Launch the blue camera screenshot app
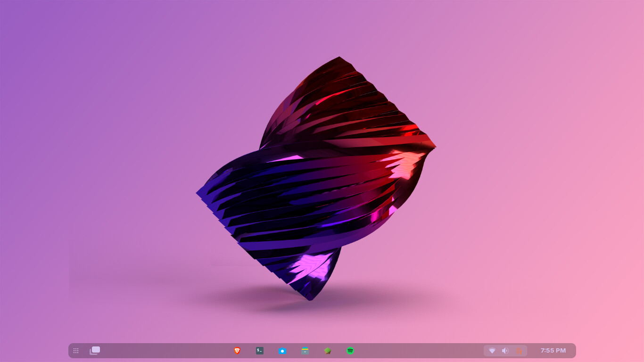Image resolution: width=644 pixels, height=362 pixels. pyautogui.click(x=282, y=351)
